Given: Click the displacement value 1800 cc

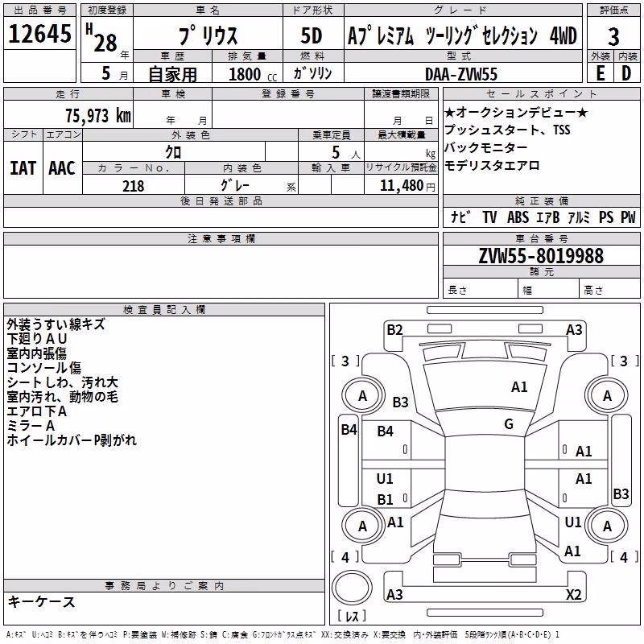Looking at the screenshot, I should click(x=253, y=74).
